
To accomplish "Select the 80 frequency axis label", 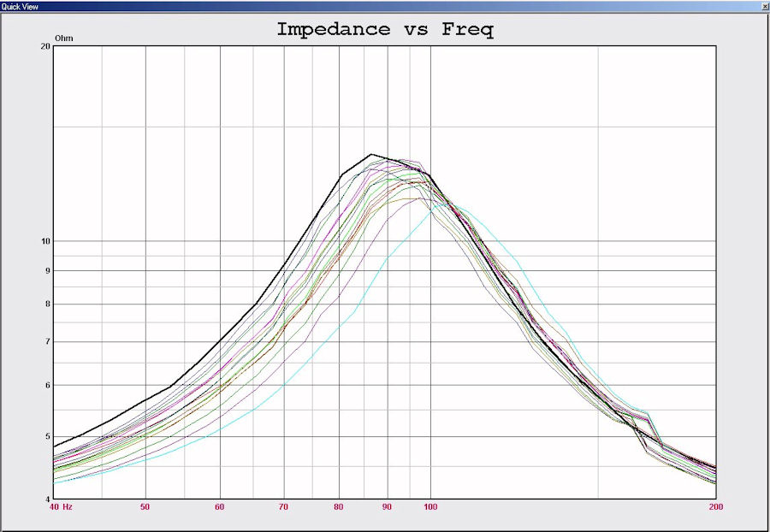I will tap(339, 507).
